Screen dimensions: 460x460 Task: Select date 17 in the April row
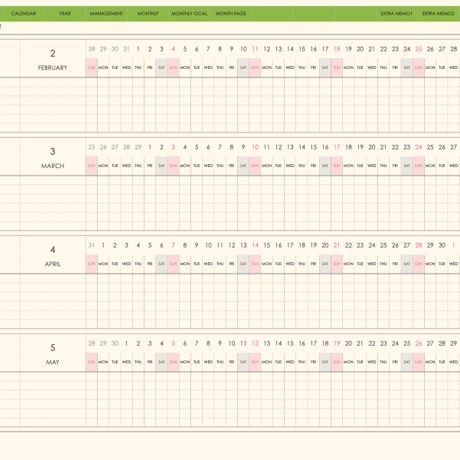290,245
